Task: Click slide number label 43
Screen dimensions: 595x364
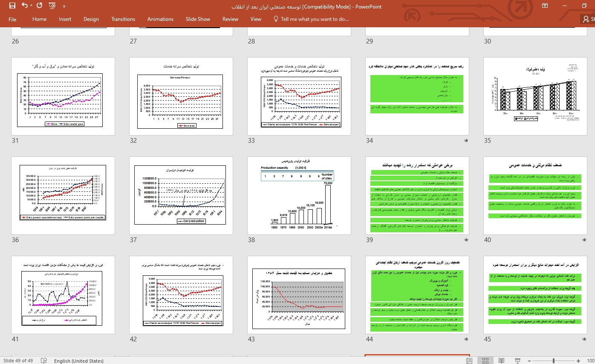Action: (251, 339)
